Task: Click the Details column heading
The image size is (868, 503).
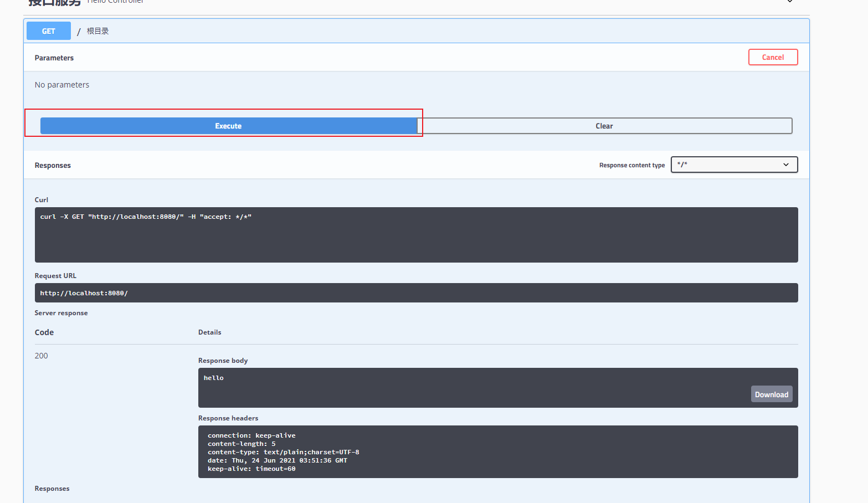Action: [x=209, y=332]
